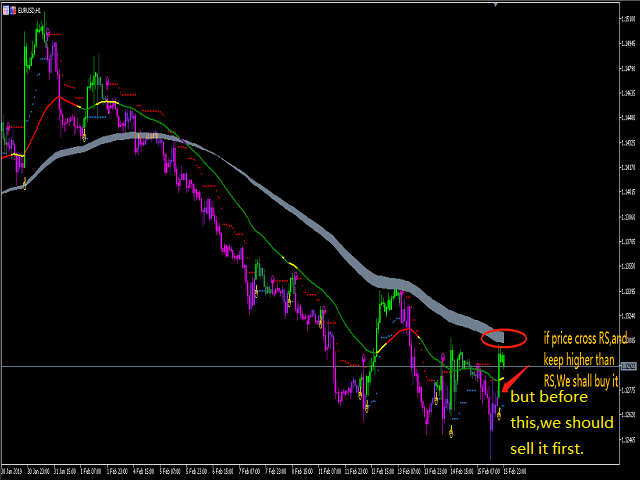Click the current price label on price axis
The image size is (640, 480).
[629, 367]
